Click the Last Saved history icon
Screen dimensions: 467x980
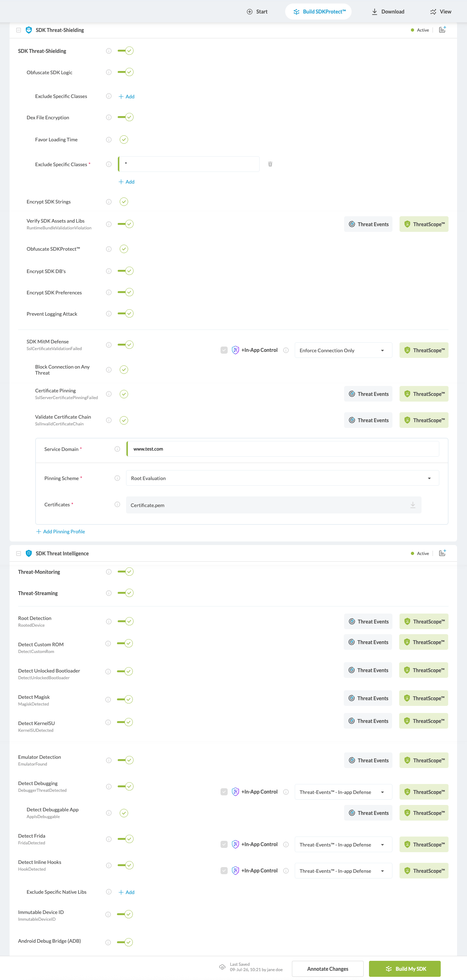[x=222, y=967]
